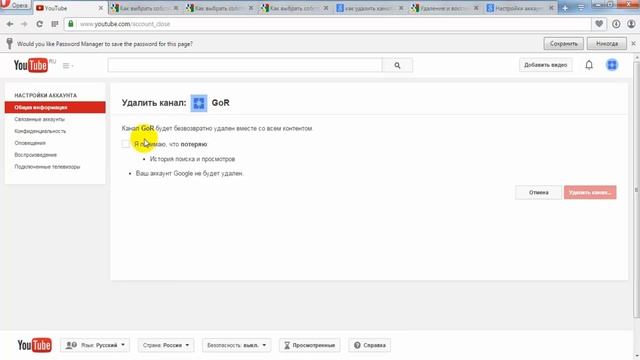Open notifications bell icon
The image size is (640, 360).
(x=589, y=65)
